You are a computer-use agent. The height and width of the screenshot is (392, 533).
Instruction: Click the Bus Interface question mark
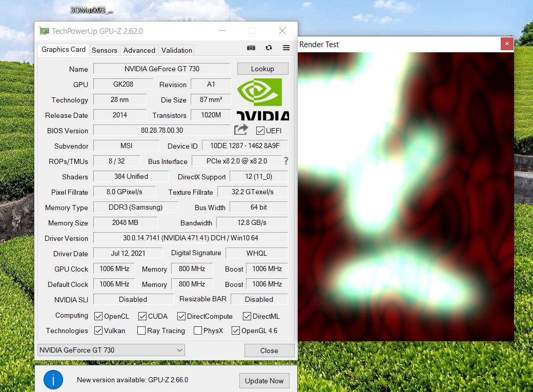286,161
